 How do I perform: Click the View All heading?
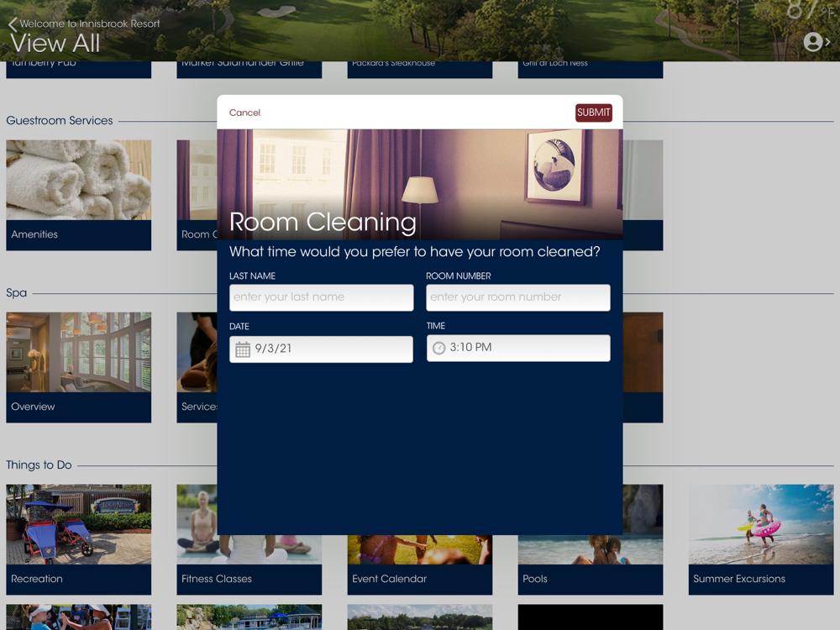click(x=55, y=44)
